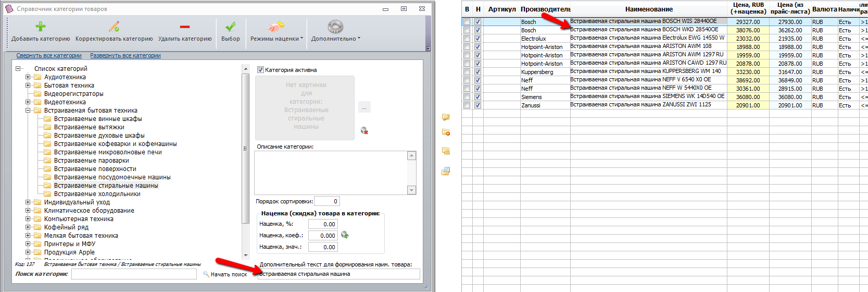This screenshot has height=292, width=868.
Task: Click the Наценка, знач. input field
Action: pyautogui.click(x=323, y=247)
